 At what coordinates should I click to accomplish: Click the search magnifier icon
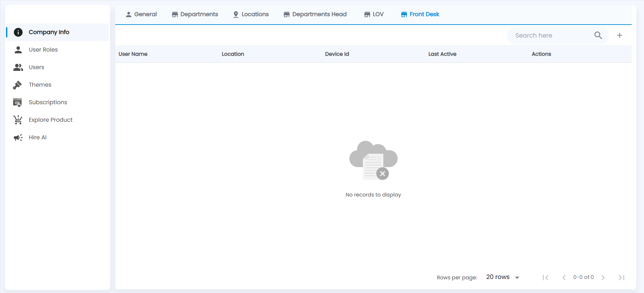[598, 35]
